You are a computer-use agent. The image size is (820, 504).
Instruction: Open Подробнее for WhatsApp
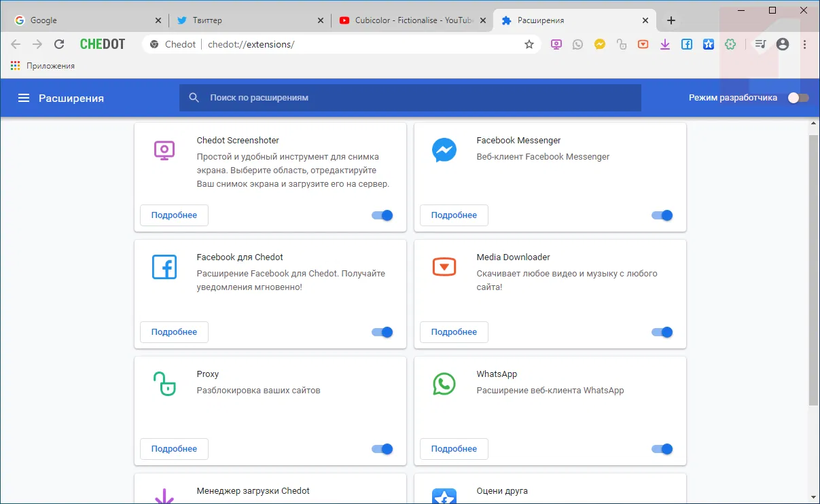[454, 449]
